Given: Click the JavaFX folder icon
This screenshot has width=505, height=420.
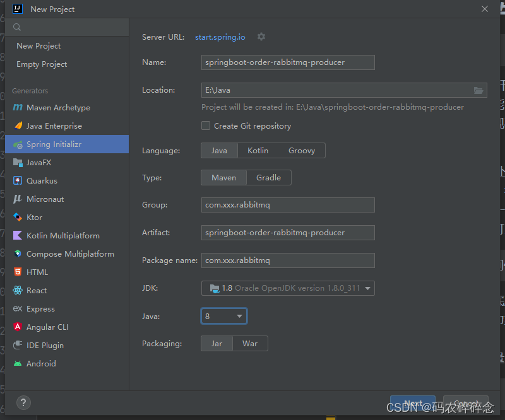Looking at the screenshot, I should pyautogui.click(x=18, y=163).
